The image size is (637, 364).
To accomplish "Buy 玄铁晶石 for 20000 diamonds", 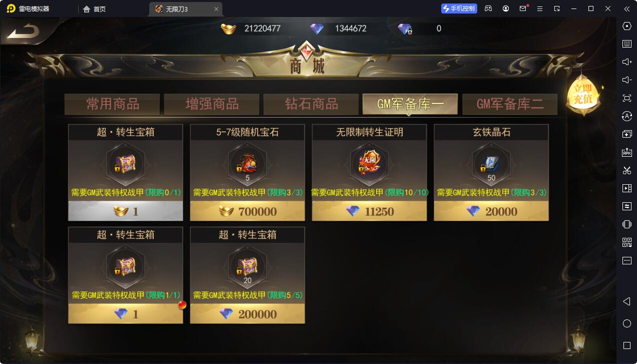I will pos(491,211).
